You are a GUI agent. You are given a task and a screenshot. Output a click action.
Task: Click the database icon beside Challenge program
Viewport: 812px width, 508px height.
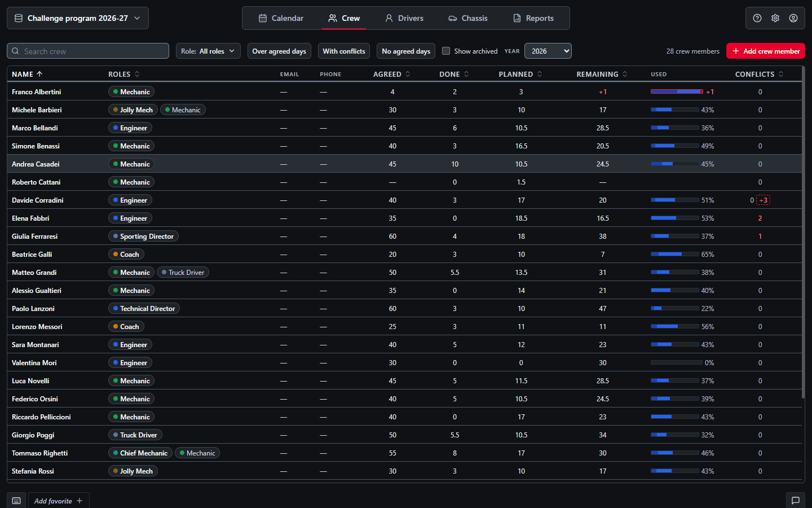(19, 18)
